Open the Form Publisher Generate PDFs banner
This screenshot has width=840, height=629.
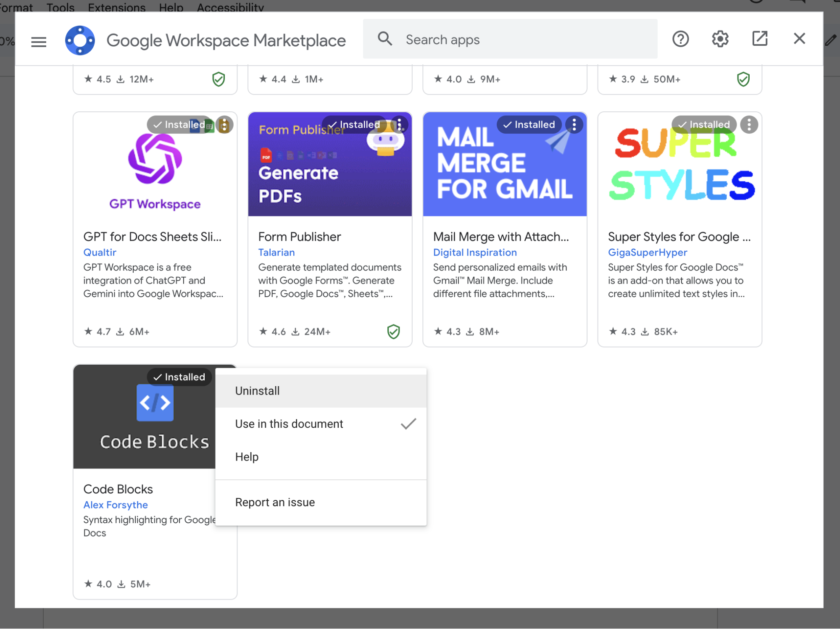330,164
